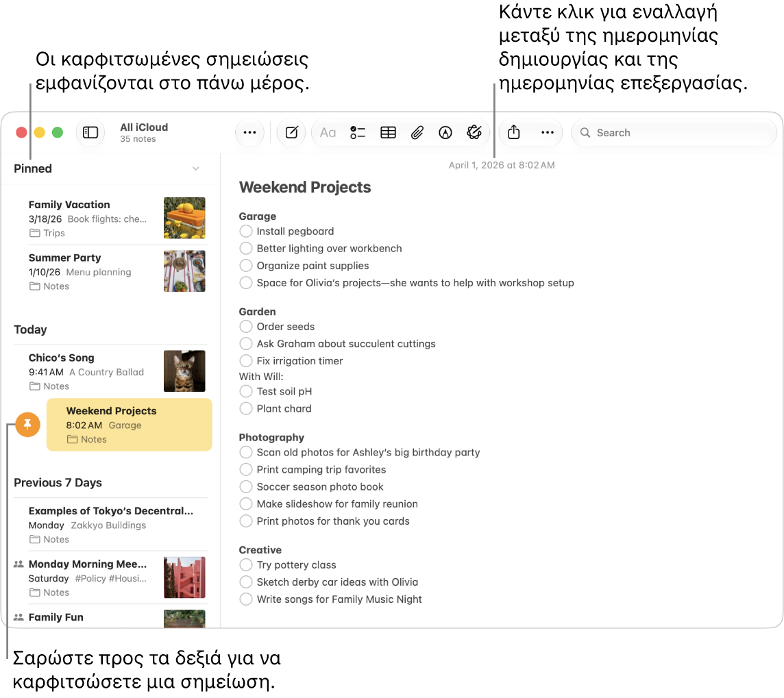This screenshot has height=698, width=784.
Task: Toggle the sidebar with the sidebar icon
Action: point(90,132)
